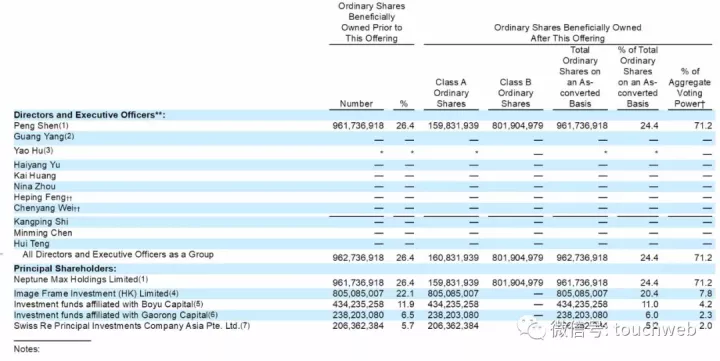Image resolution: width=720 pixels, height=361 pixels.
Task: Click Image Frame Investment (HK) Limited entry
Action: (96, 293)
